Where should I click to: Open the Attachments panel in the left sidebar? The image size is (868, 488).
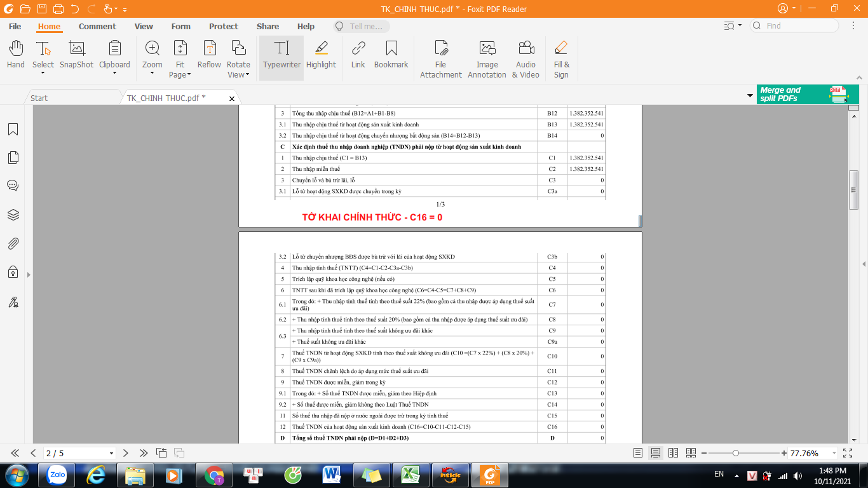(13, 243)
